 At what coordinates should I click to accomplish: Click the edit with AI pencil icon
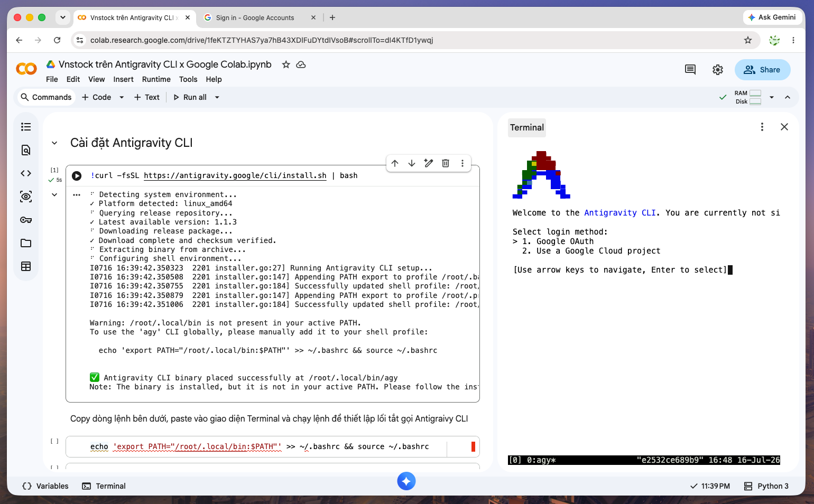click(x=429, y=163)
